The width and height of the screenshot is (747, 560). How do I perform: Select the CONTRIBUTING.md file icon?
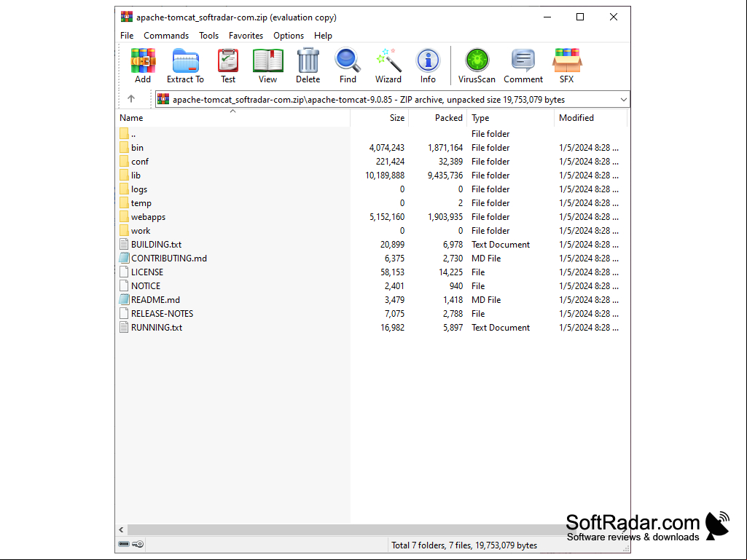coord(124,258)
